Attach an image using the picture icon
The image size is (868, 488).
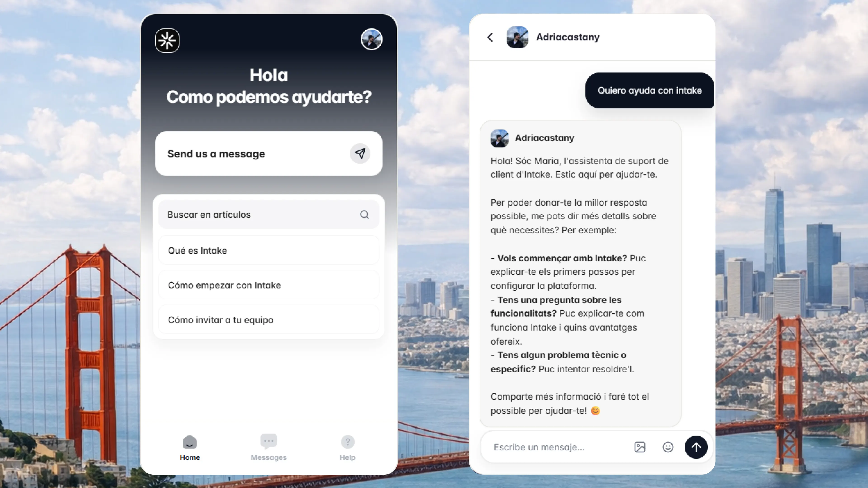click(639, 447)
